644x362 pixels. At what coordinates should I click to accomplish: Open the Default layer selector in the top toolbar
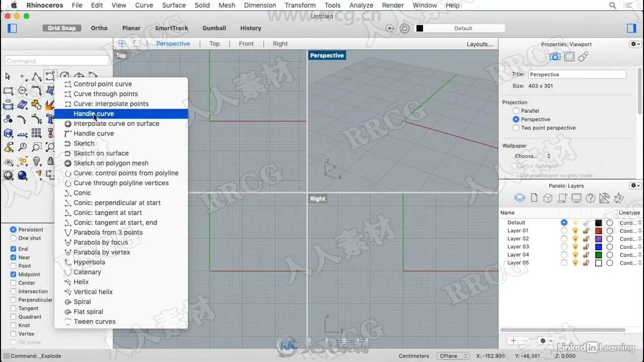tap(459, 28)
